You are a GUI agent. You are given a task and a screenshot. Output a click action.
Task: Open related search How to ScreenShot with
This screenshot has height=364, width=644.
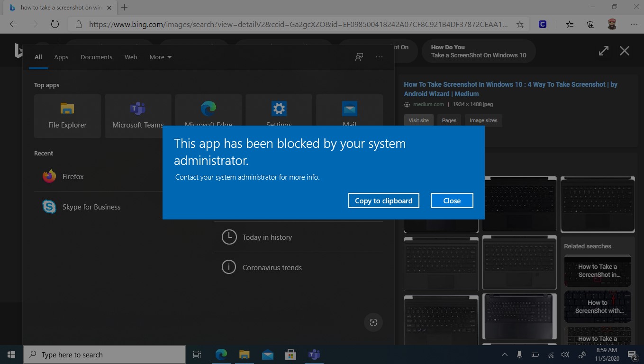pos(598,307)
